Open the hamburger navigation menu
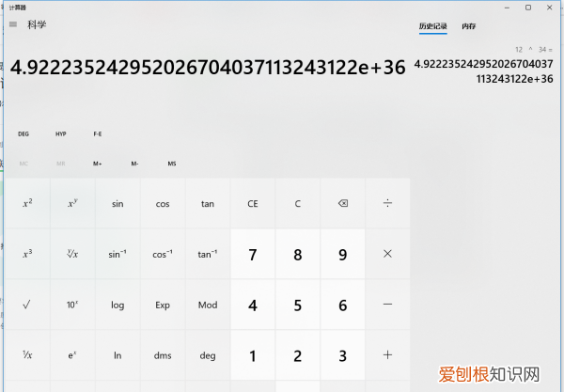Image resolution: width=564 pixels, height=392 pixels. tap(12, 24)
